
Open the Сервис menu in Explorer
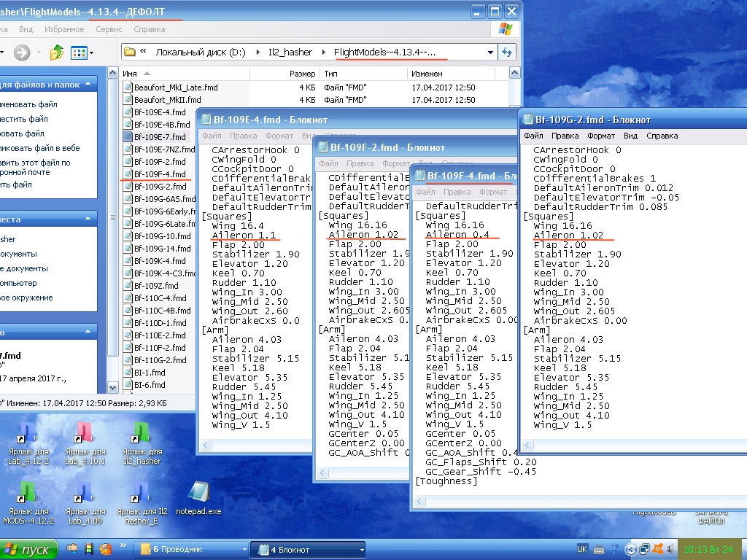pos(109,30)
